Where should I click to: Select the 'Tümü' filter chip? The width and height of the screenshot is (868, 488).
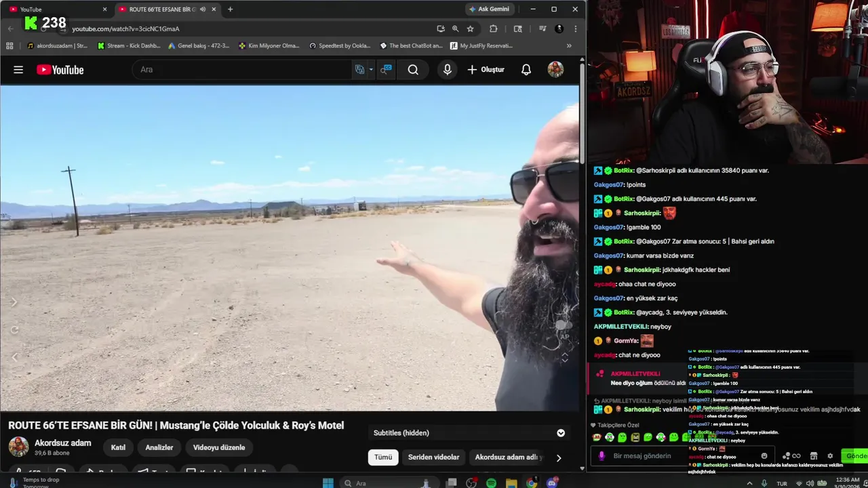(383, 457)
